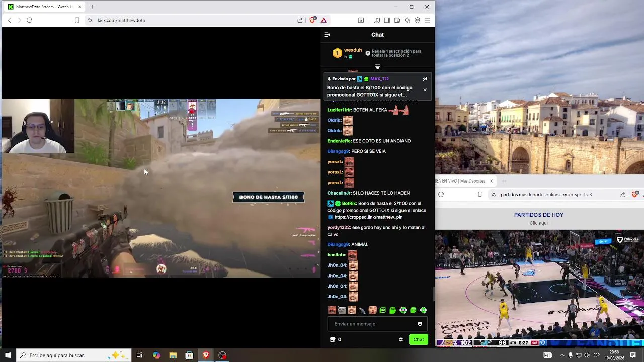Bookmark the Kick stream page

pyautogui.click(x=77, y=20)
